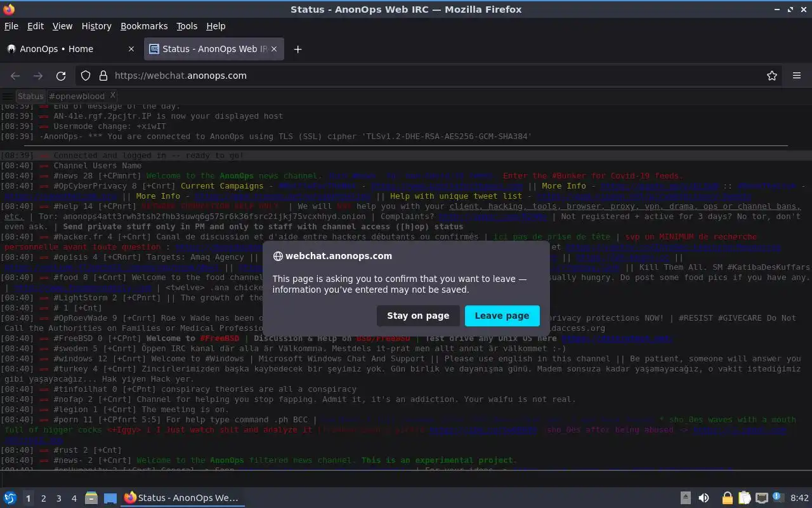Open the network connection tray icon

tap(762, 498)
